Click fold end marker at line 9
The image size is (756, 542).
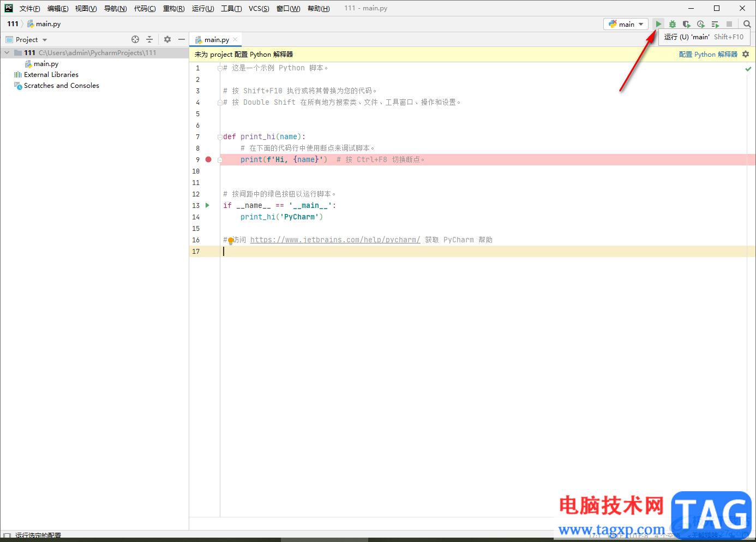(x=220, y=160)
